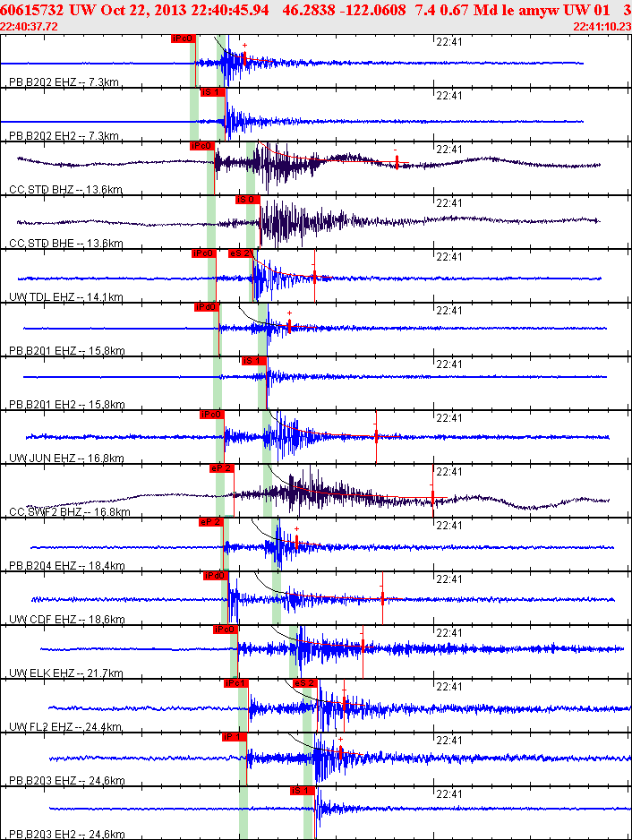Select the iPc1 pick flag on UW FL2 EHZ trace
Screen dimensions: 632x840
235,683
